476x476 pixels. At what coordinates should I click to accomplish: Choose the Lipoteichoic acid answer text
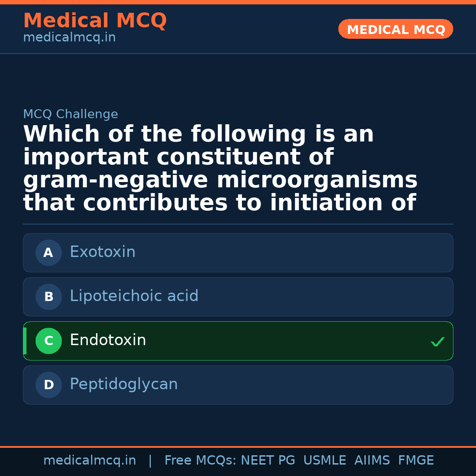134,296
